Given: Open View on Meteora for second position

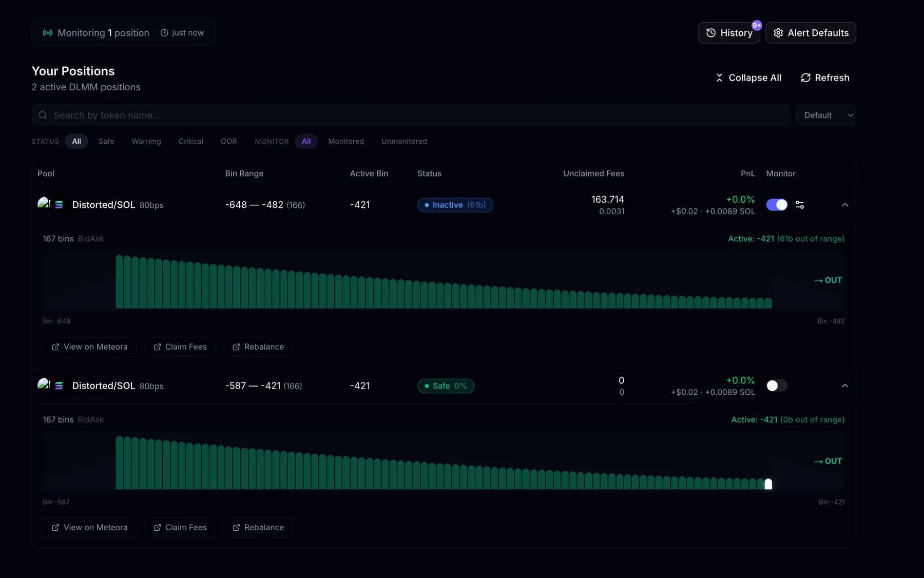Looking at the screenshot, I should point(89,528).
